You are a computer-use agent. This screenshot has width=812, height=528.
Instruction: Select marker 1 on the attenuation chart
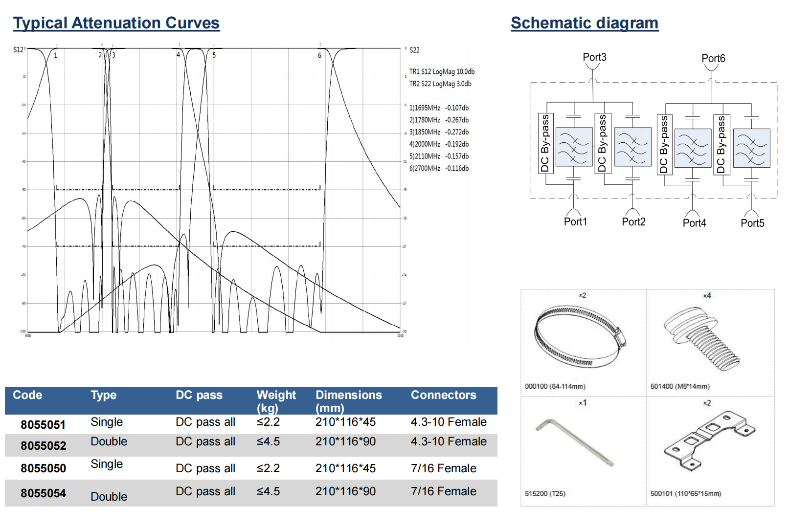[56, 55]
